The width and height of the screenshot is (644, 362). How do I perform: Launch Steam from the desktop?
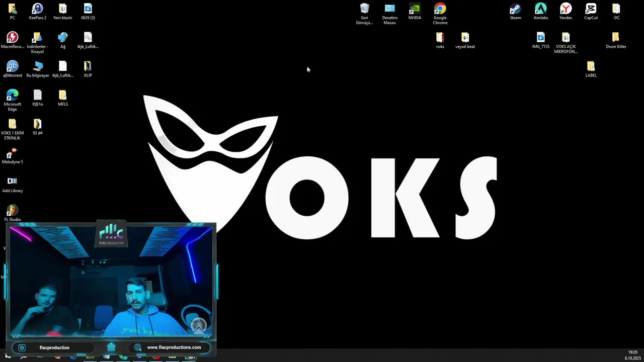[516, 12]
